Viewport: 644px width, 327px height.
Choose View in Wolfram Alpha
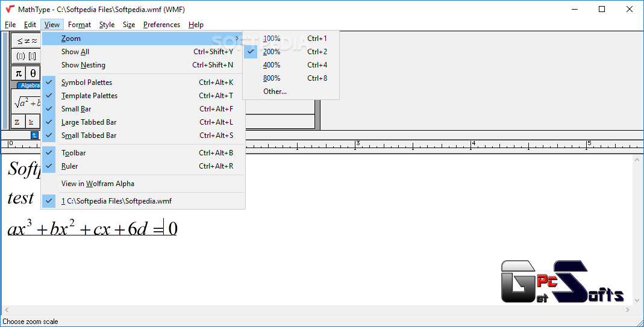pyautogui.click(x=144, y=184)
